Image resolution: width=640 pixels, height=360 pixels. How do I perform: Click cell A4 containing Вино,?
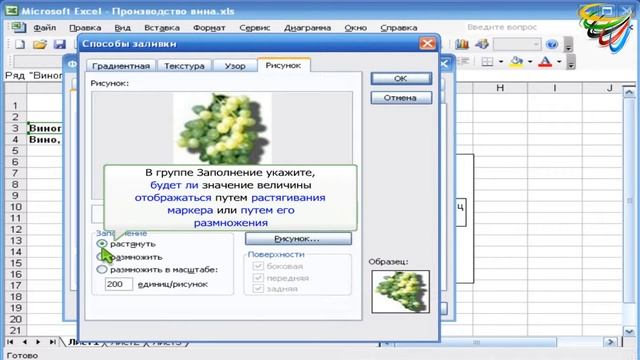45,140
